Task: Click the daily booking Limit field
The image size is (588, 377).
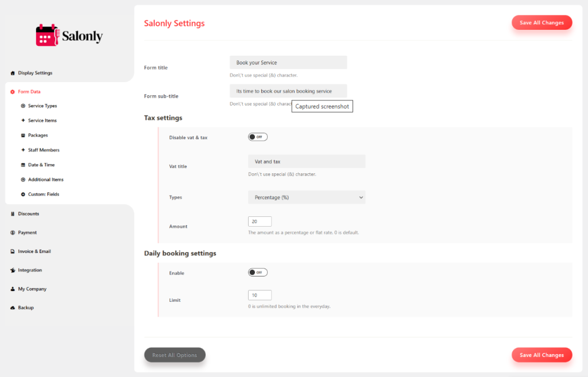Action: 260,296
